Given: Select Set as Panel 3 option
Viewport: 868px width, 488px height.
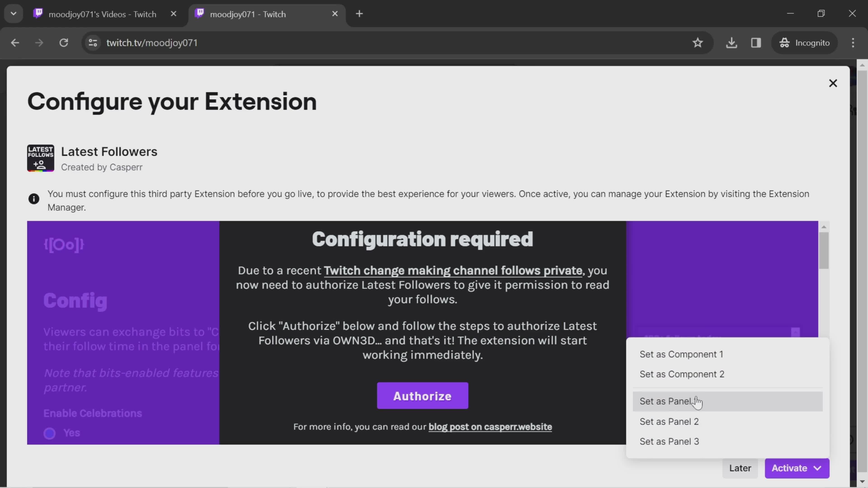Looking at the screenshot, I should click(669, 441).
